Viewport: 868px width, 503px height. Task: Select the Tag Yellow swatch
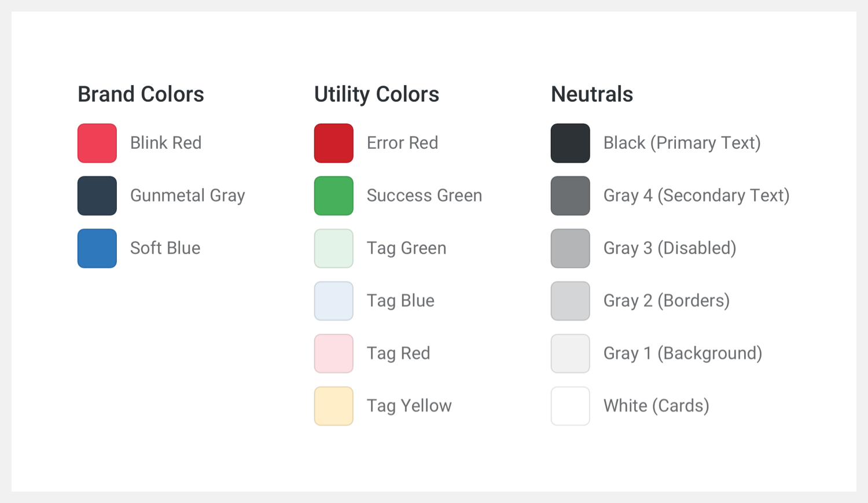click(334, 406)
